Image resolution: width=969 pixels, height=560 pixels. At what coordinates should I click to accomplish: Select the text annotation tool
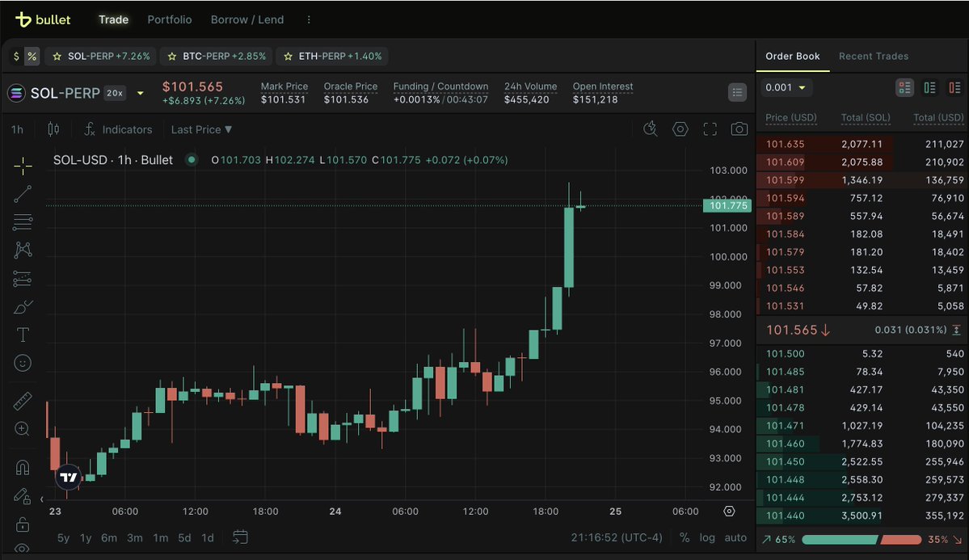coord(23,335)
